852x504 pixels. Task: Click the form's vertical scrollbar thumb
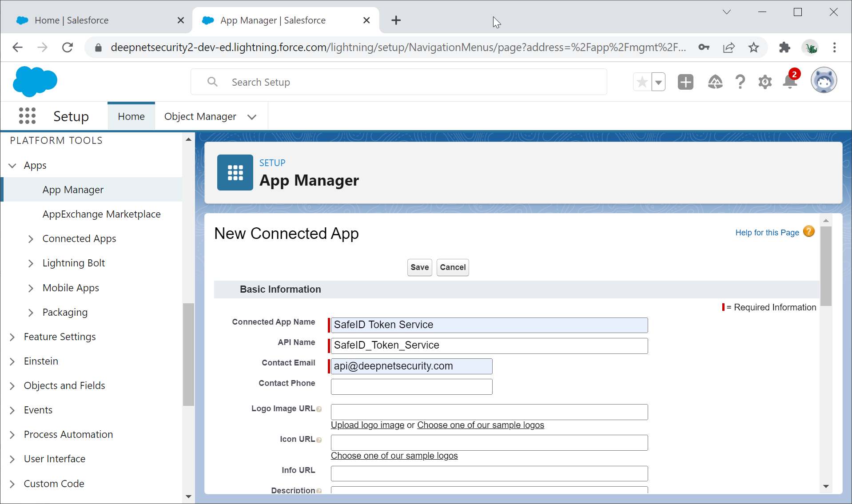coord(826,266)
